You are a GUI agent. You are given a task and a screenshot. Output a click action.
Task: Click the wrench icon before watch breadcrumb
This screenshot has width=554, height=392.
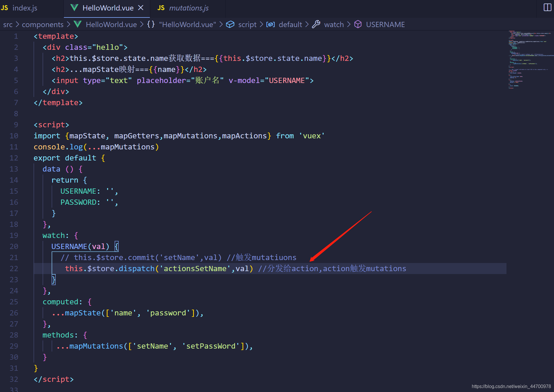click(316, 24)
